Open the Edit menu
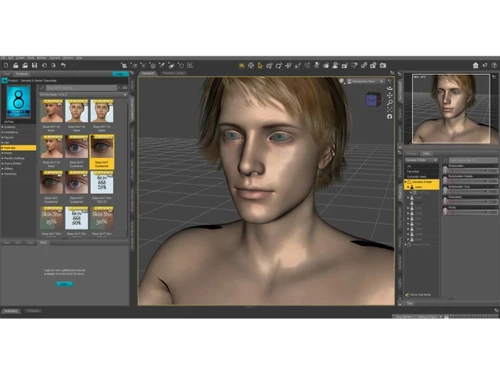Screen dimensions: 500x375 pyautogui.click(x=11, y=58)
